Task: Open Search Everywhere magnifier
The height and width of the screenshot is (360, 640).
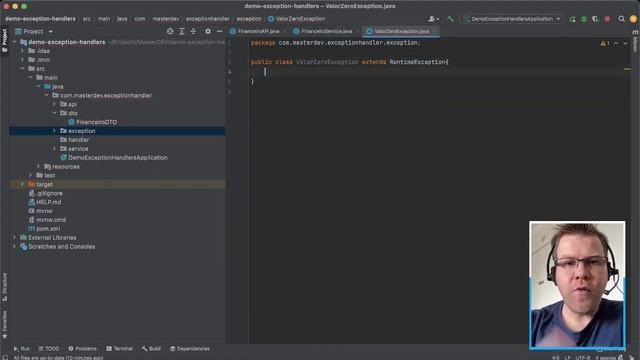Action: pyautogui.click(x=621, y=19)
